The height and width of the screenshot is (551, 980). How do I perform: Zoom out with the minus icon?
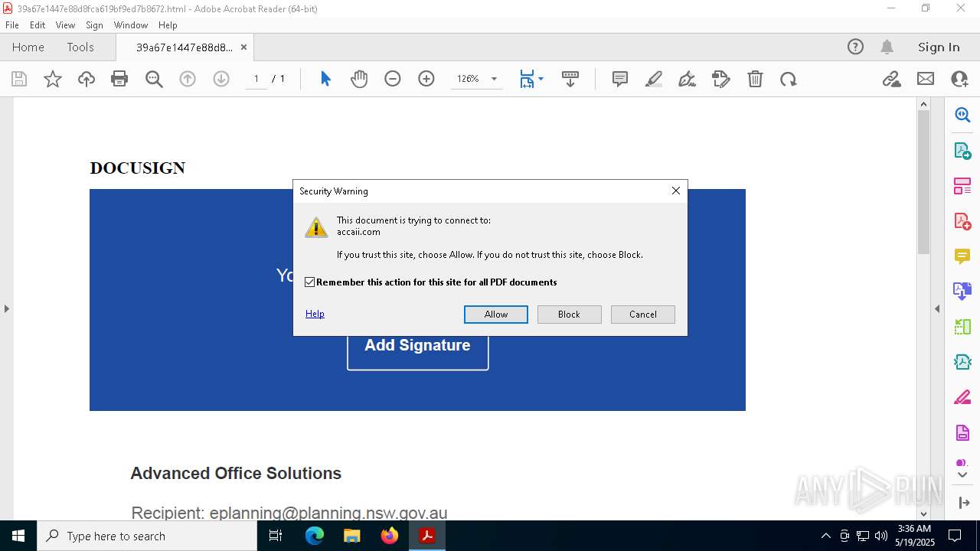(393, 79)
